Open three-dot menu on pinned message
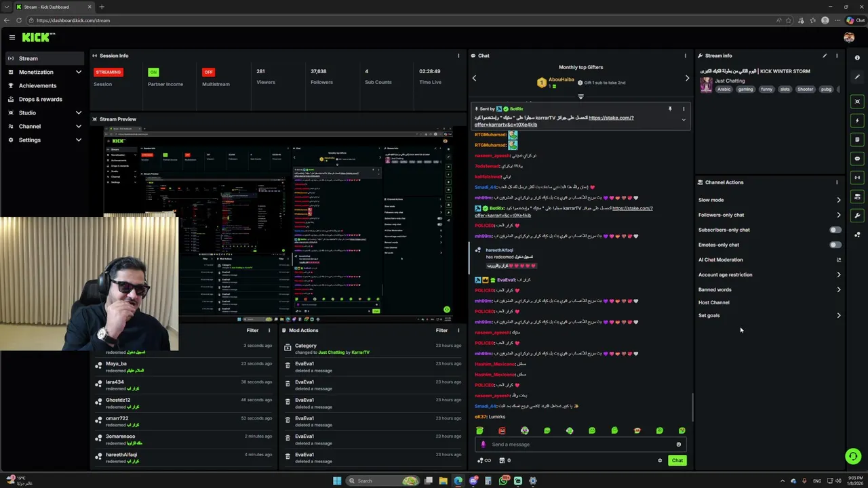This screenshot has width=868, height=488. coord(684,108)
